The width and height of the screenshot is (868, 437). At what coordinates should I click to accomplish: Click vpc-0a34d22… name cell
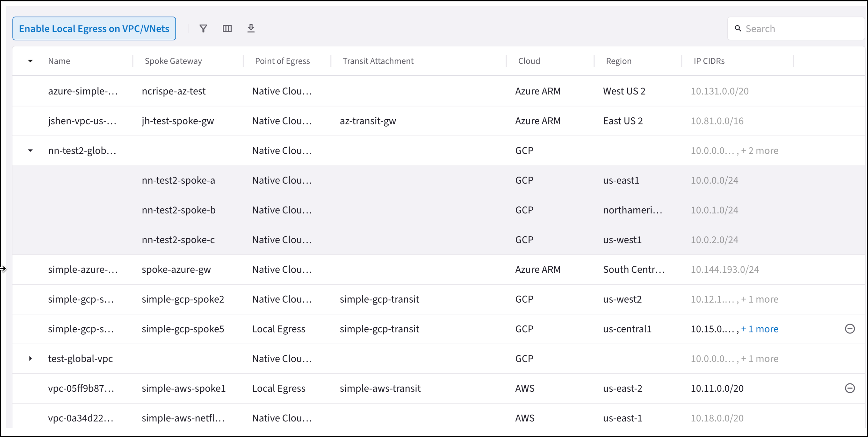pos(81,418)
